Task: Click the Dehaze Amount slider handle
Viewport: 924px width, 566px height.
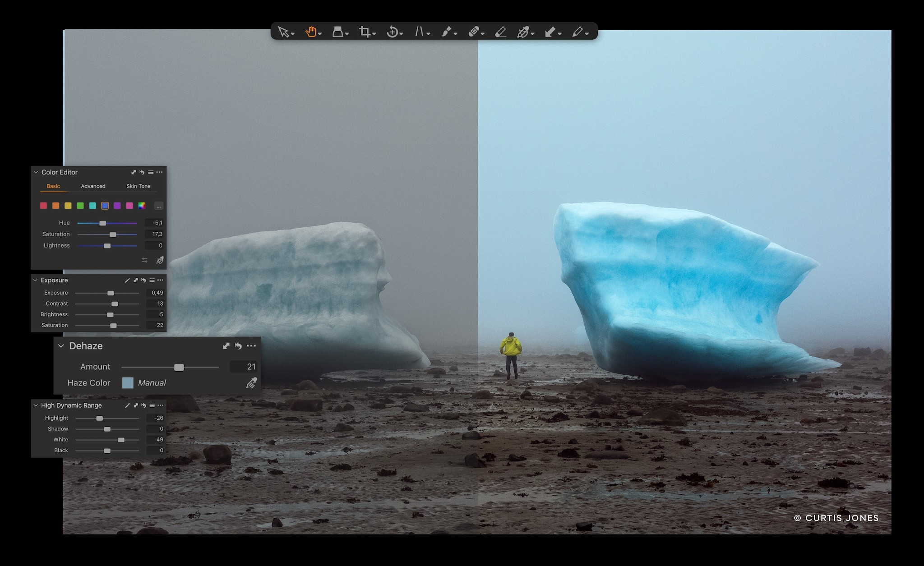Action: coord(179,367)
